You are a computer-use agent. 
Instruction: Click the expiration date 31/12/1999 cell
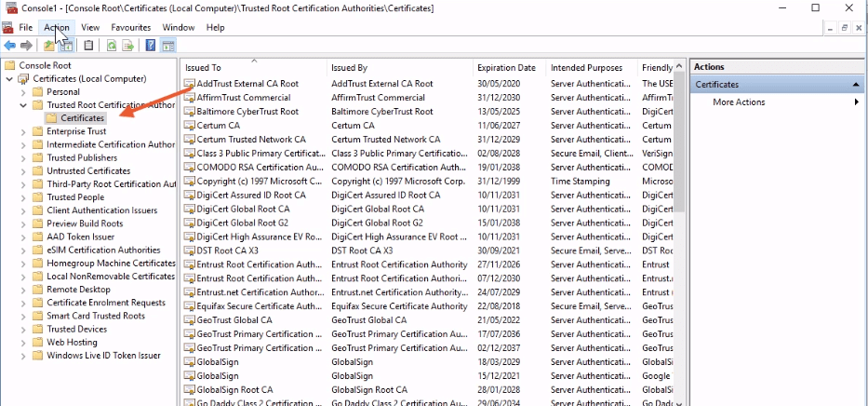click(499, 182)
